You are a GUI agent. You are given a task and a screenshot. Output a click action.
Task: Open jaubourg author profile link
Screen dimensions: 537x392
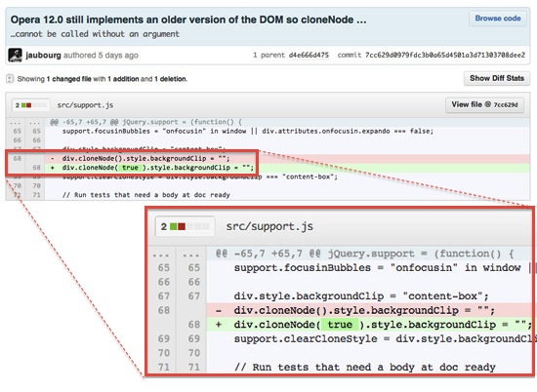(x=43, y=55)
